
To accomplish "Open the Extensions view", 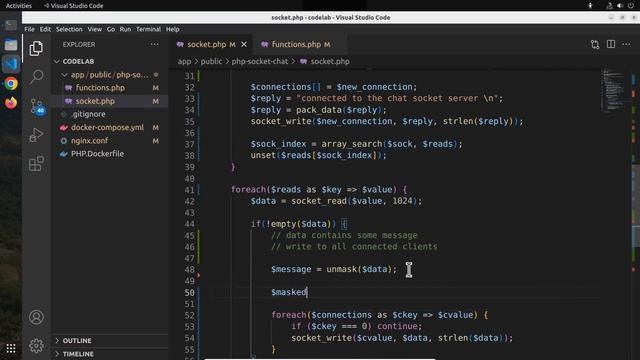I will point(36,164).
